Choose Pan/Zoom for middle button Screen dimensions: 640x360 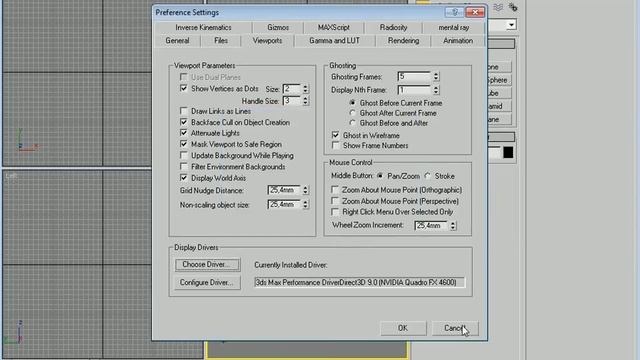[x=380, y=176]
